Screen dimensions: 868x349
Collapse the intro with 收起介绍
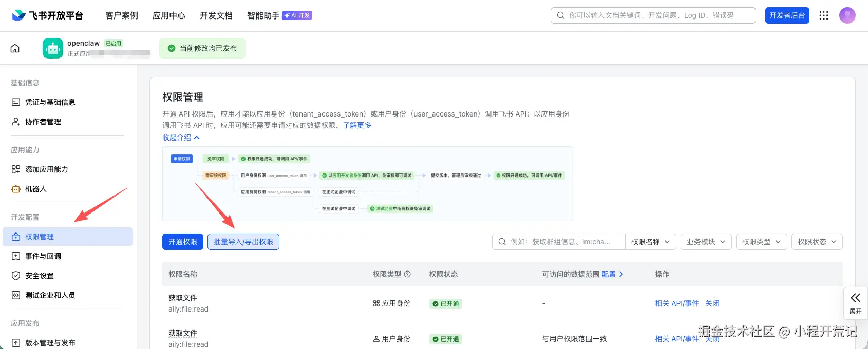tap(181, 138)
